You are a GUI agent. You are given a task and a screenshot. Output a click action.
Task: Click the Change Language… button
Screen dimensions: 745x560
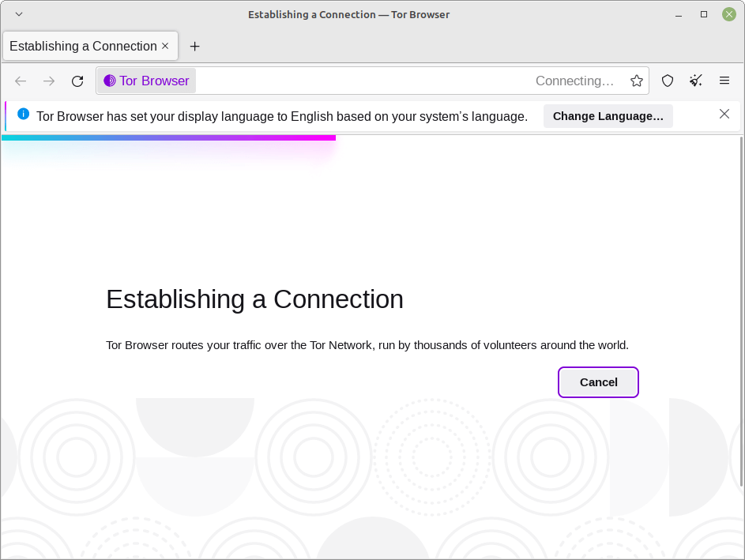[608, 116]
